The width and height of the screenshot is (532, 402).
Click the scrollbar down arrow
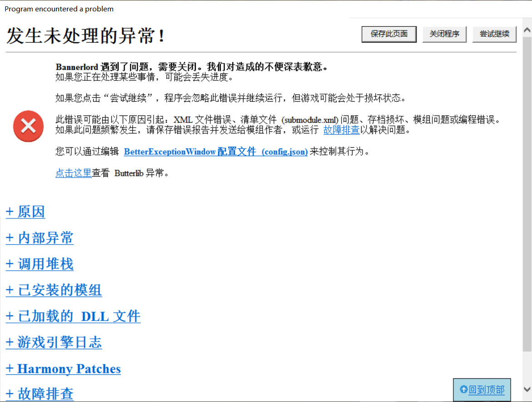[x=527, y=389]
